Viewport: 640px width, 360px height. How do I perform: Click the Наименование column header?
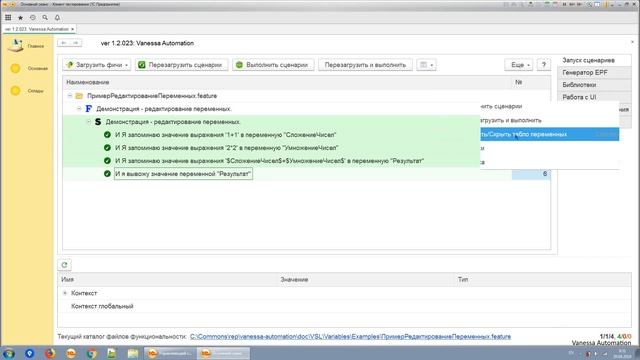tap(287, 82)
